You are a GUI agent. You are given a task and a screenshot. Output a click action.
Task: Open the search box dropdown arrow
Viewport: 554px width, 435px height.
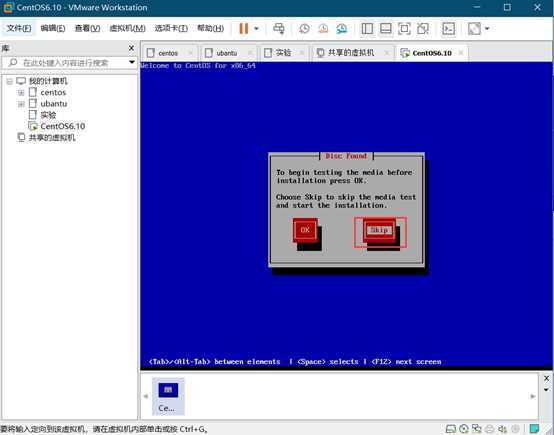(132, 62)
